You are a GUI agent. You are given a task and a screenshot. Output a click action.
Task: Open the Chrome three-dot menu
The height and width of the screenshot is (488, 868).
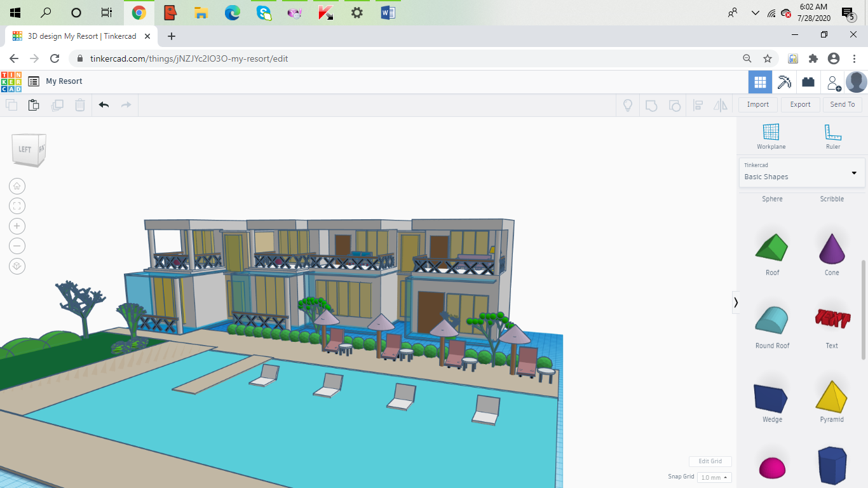(x=855, y=58)
